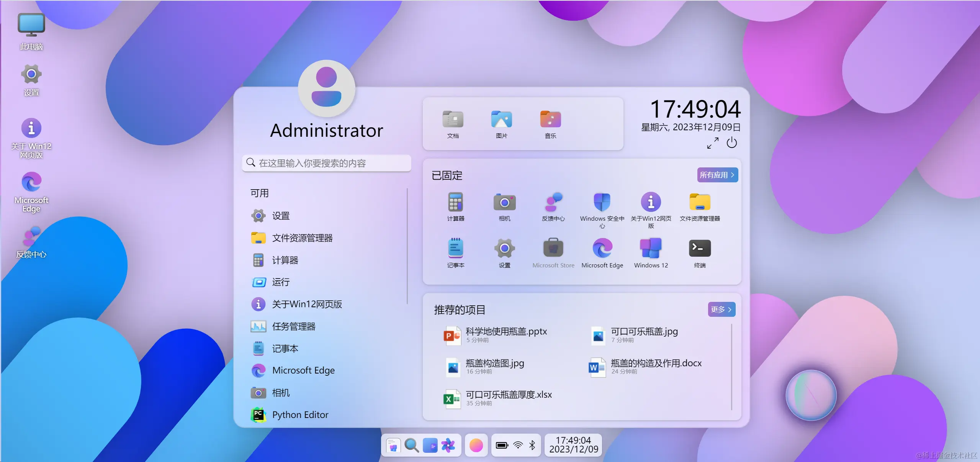Screen dimensions: 980x462
Task: Open Windows Security shield icon
Action: click(x=602, y=203)
